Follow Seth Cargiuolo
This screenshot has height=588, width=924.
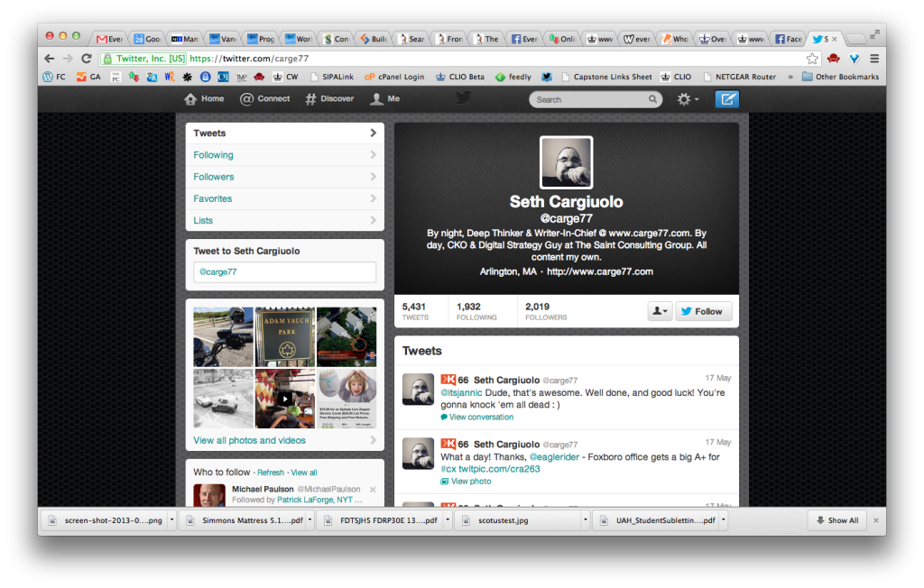click(704, 311)
